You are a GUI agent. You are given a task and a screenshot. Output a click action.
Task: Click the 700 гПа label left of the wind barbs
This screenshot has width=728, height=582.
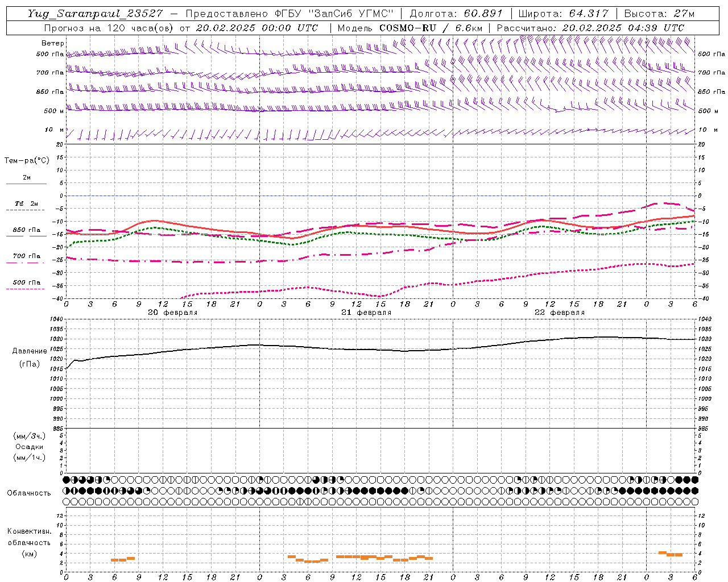coord(50,73)
